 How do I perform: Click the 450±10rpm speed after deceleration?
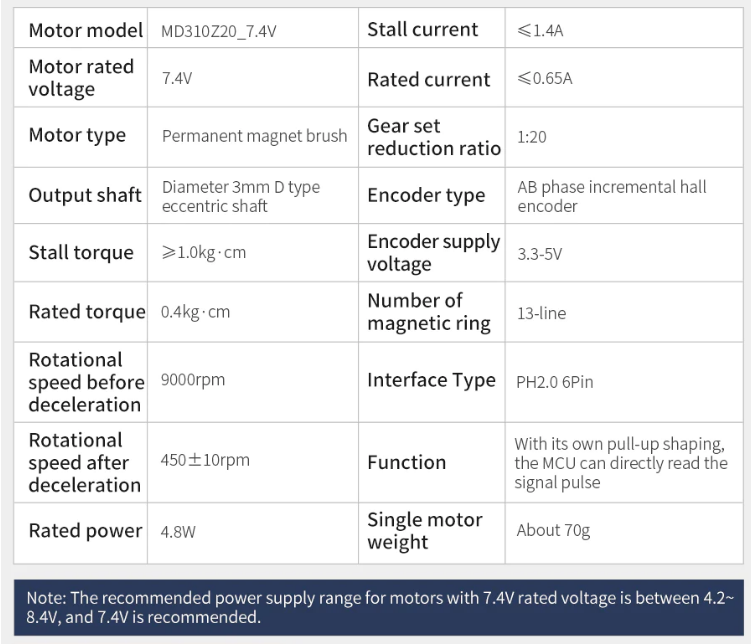205,460
